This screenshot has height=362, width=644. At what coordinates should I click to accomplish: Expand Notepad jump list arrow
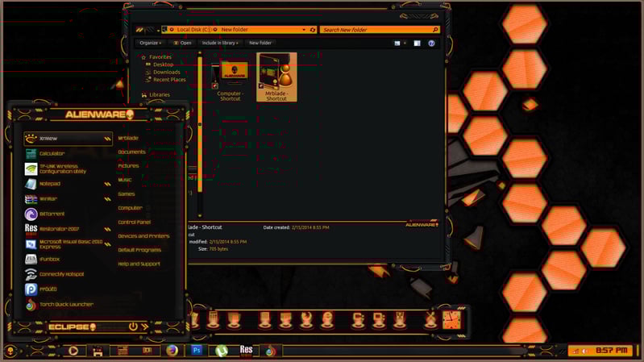(x=108, y=184)
